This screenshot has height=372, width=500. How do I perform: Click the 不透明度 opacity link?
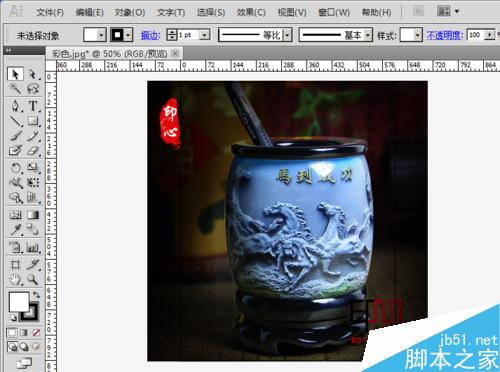pos(445,35)
